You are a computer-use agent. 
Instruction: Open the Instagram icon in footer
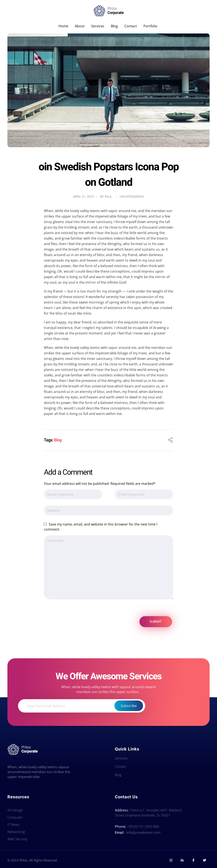171,860
